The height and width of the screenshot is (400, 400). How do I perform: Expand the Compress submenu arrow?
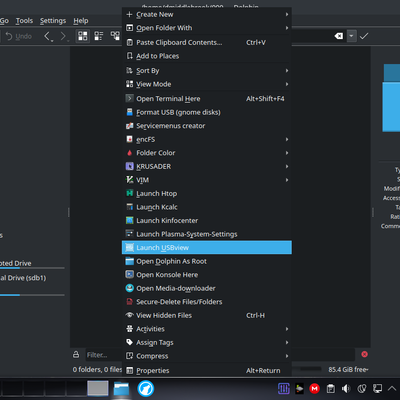[287, 356]
